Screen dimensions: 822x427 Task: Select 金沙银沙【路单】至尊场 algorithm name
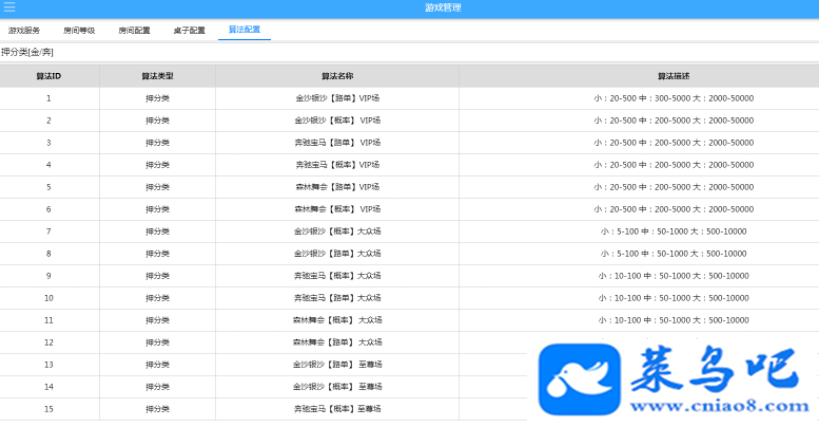coord(337,364)
